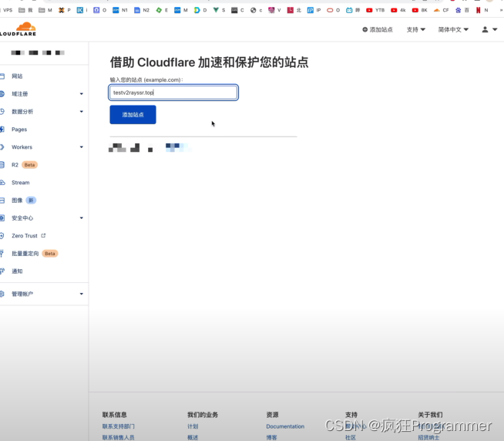Click the Zero Trust external link icon
The height and width of the screenshot is (441, 504).
[x=43, y=236]
